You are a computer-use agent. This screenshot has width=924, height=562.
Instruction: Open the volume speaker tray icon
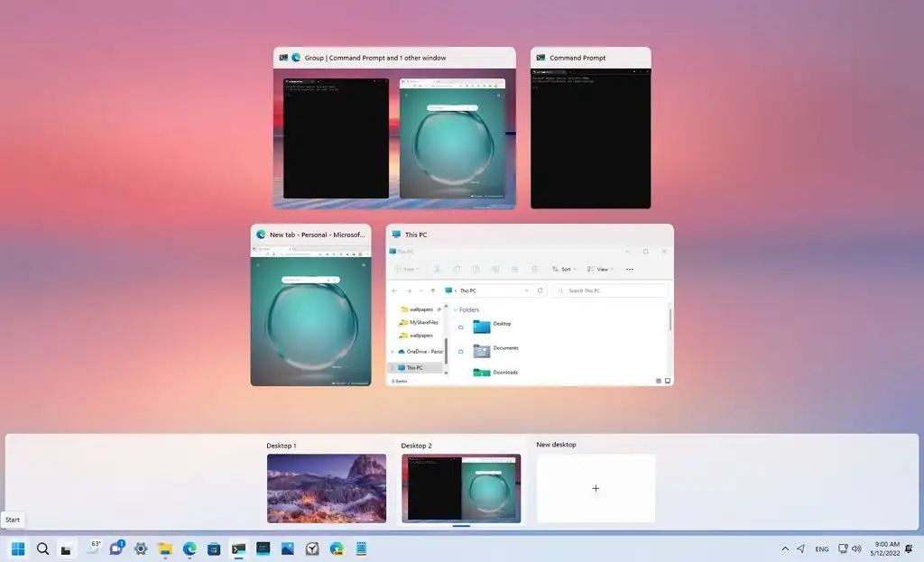tap(856, 549)
